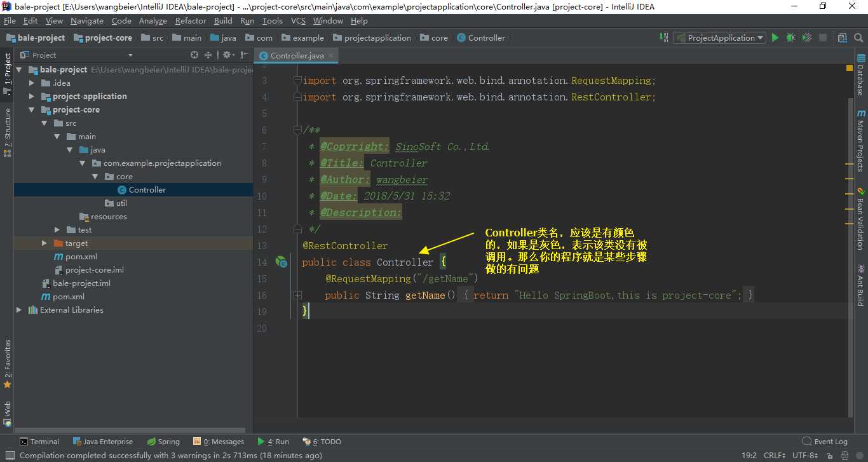The width and height of the screenshot is (868, 462).
Task: Open the Database side panel
Action: point(860,75)
